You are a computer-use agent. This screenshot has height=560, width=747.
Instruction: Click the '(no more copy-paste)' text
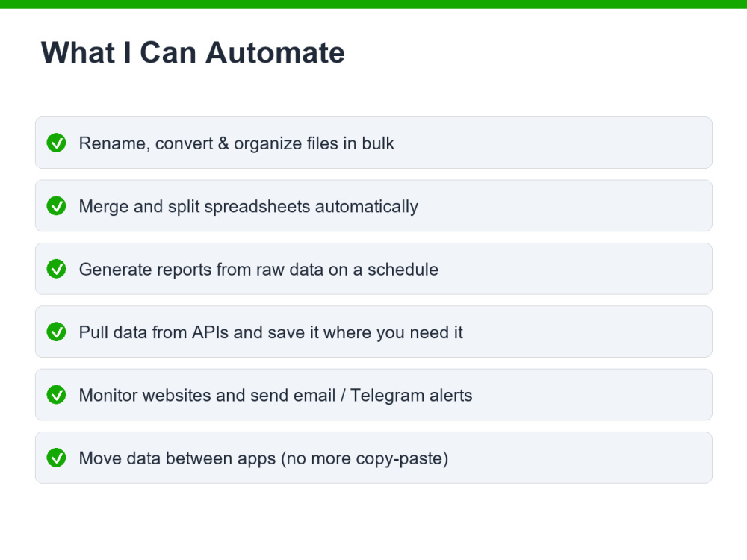tap(365, 459)
